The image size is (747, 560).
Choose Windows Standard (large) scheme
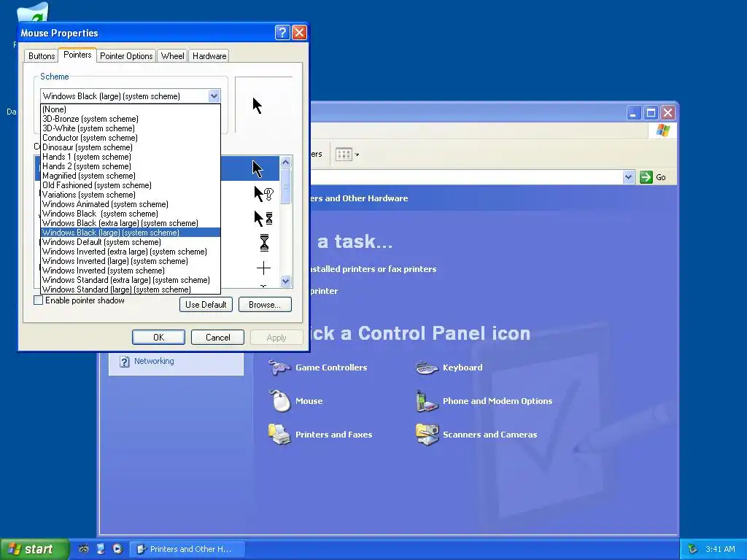130,289
